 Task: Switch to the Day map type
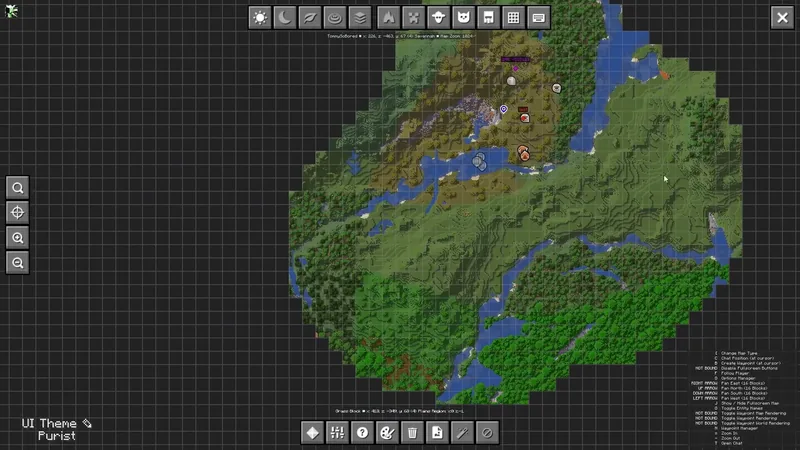click(260, 18)
